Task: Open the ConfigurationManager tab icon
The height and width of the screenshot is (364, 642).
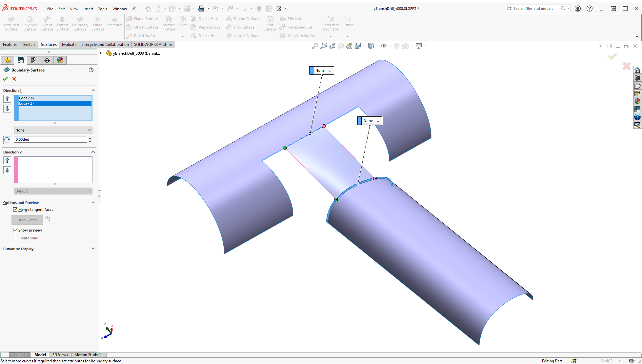Action: click(x=34, y=60)
